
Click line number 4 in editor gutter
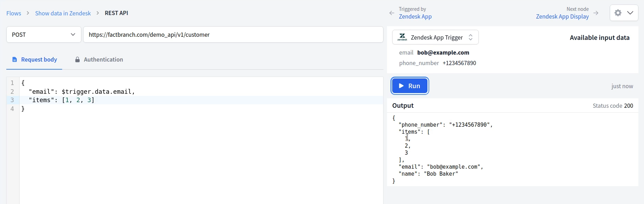tap(12, 109)
